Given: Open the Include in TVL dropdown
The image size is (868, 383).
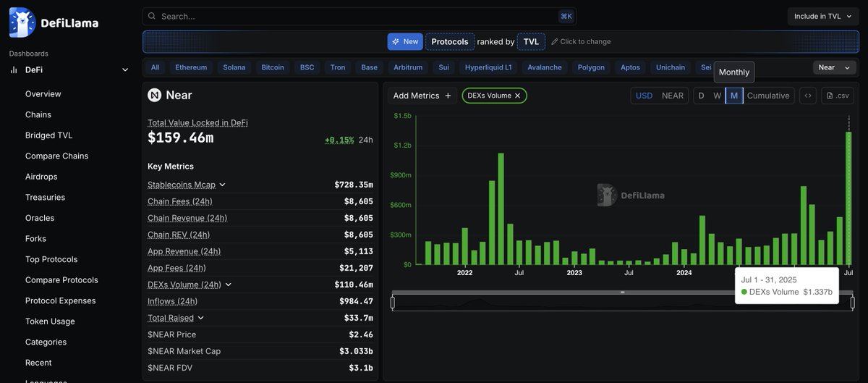Looking at the screenshot, I should pos(824,16).
